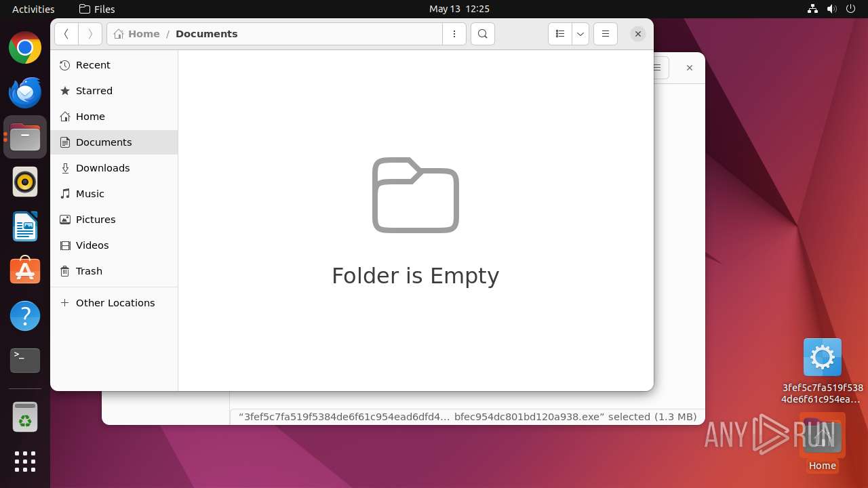Close the background Files window
The image size is (868, 488).
(690, 68)
